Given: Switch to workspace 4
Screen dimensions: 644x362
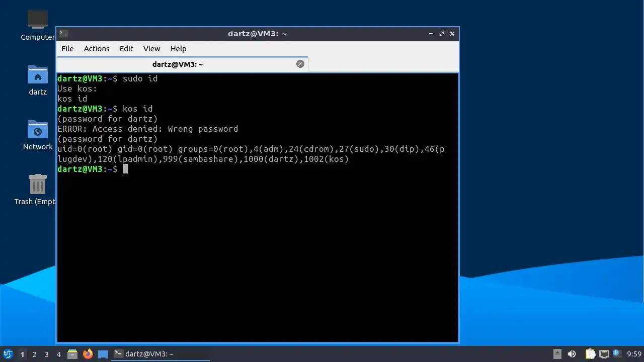Looking at the screenshot, I should click(59, 354).
